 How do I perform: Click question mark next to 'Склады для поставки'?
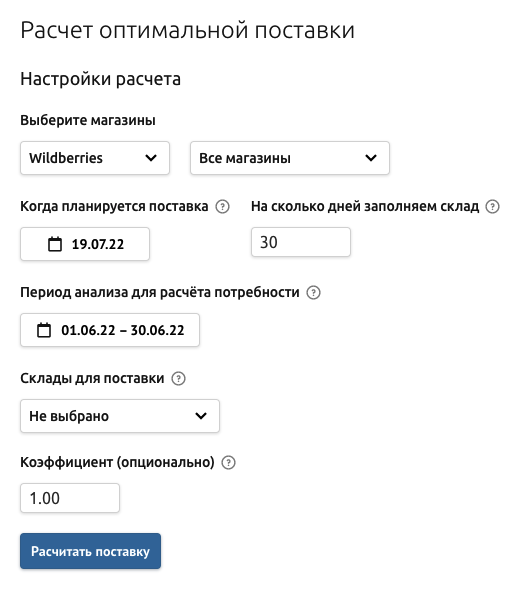click(x=178, y=379)
